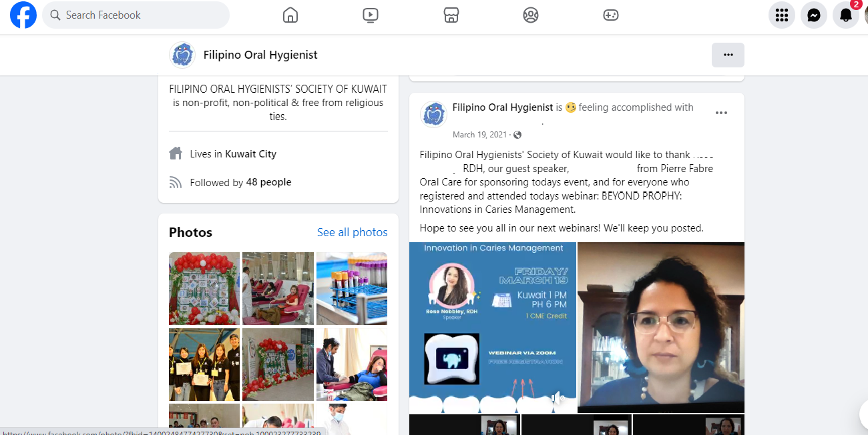Click the public audience globe icon

click(x=517, y=135)
